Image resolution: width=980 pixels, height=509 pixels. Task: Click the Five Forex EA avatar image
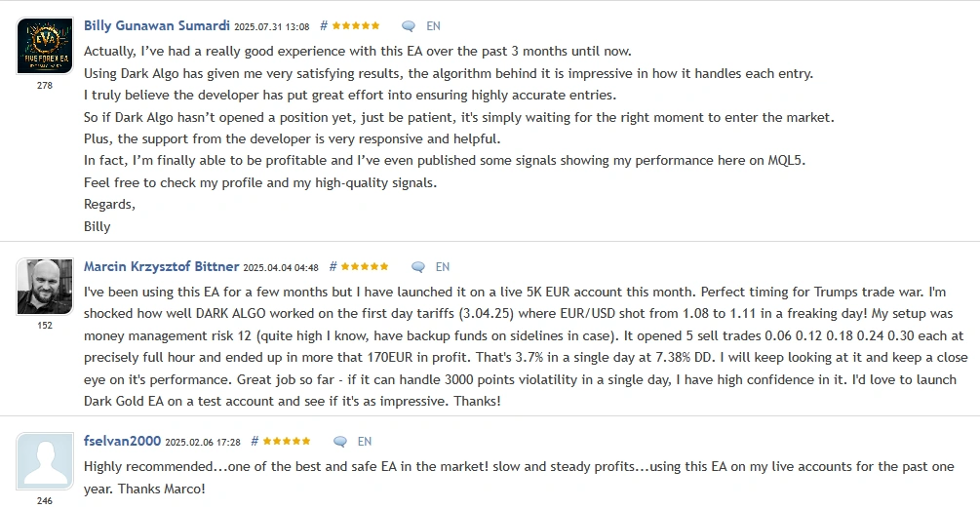pyautogui.click(x=45, y=46)
